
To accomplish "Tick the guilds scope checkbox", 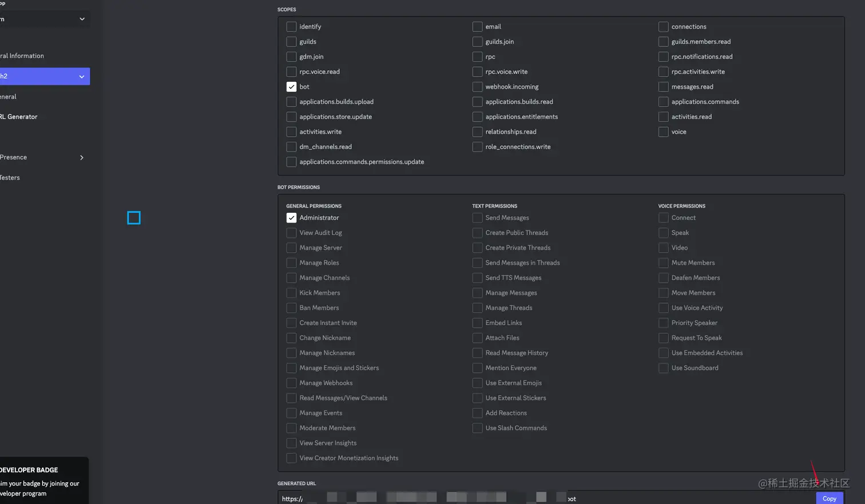I will [292, 42].
